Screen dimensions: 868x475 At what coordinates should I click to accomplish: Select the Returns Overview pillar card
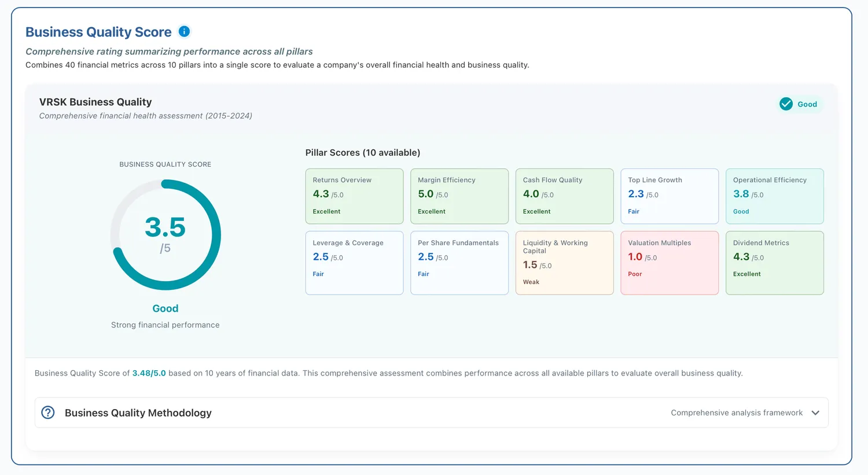pyautogui.click(x=354, y=196)
